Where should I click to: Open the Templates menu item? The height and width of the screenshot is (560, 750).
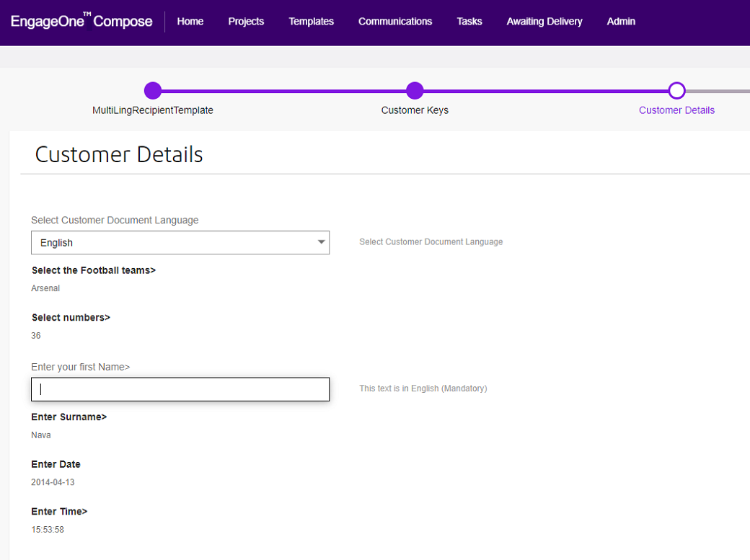[311, 22]
